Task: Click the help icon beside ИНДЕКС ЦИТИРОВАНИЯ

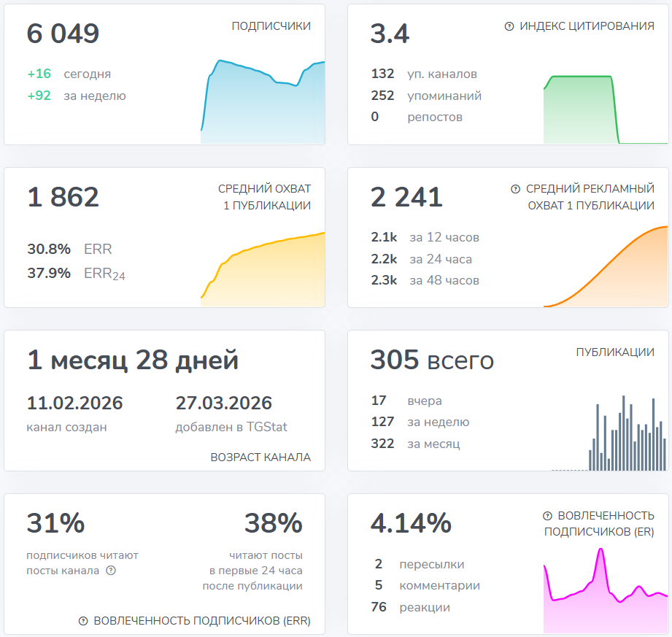Action: 509,26
